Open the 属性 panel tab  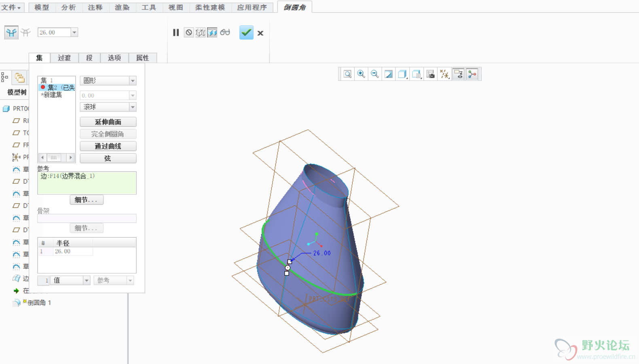click(x=142, y=58)
